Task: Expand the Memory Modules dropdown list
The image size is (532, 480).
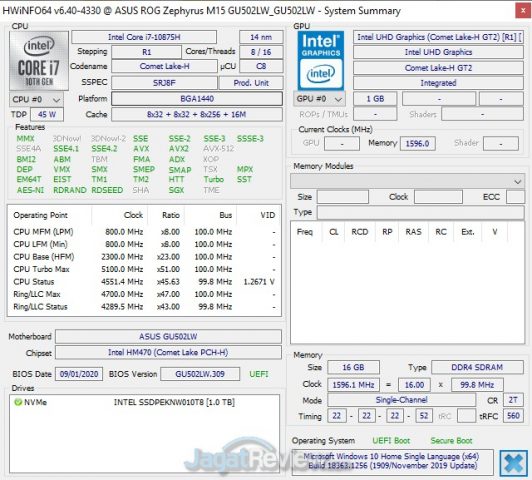Action: pyautogui.click(x=407, y=181)
